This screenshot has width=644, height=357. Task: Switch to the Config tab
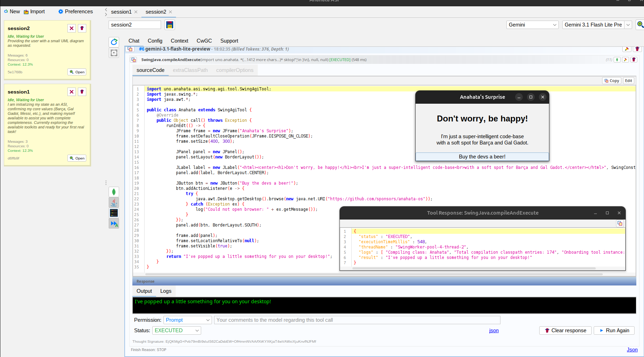(155, 41)
